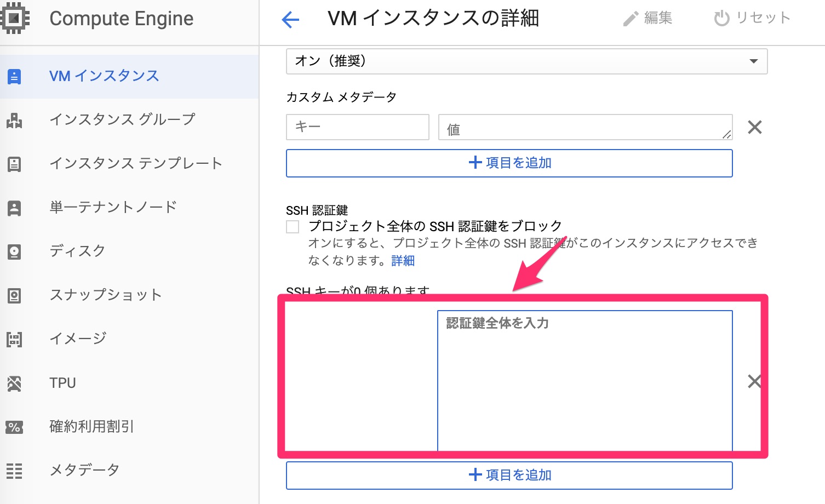This screenshot has height=504, width=825.
Task: Click the リセット button
Action: point(752,18)
